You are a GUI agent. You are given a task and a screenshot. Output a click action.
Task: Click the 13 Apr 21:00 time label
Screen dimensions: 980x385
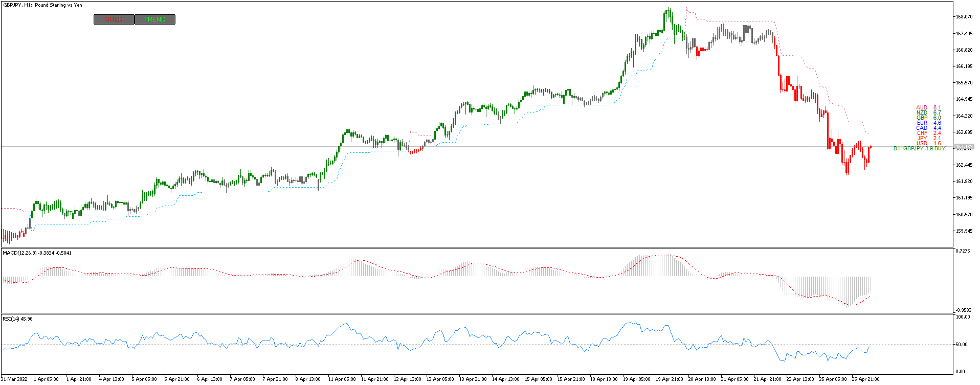tap(473, 379)
